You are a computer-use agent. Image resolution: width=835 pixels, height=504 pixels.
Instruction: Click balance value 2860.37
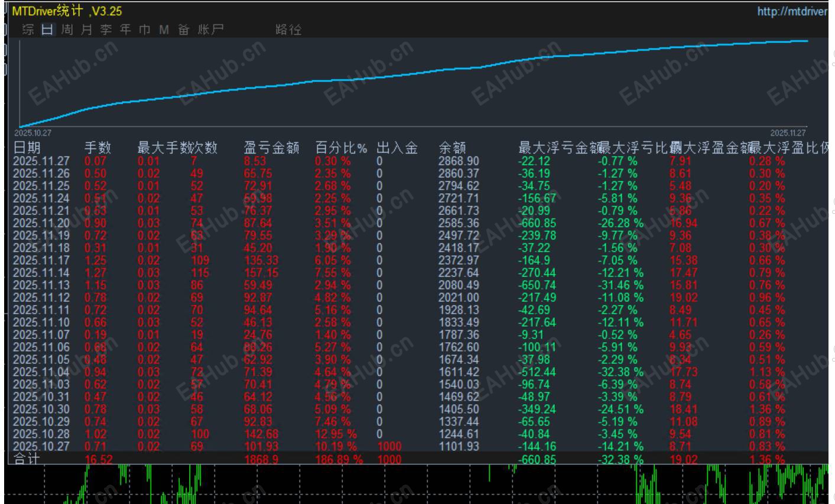coord(459,174)
